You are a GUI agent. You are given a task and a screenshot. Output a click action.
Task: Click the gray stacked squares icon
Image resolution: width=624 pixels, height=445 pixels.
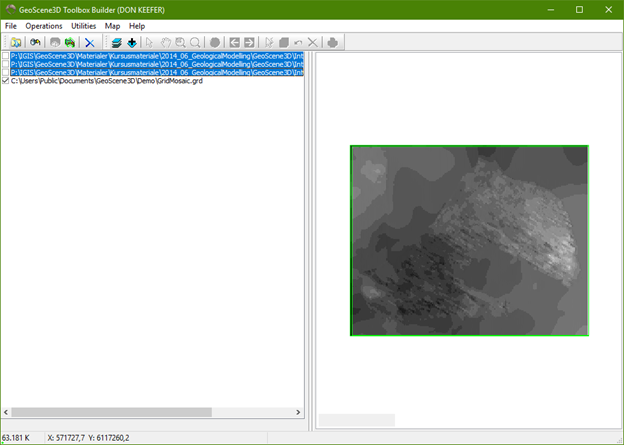point(284,42)
